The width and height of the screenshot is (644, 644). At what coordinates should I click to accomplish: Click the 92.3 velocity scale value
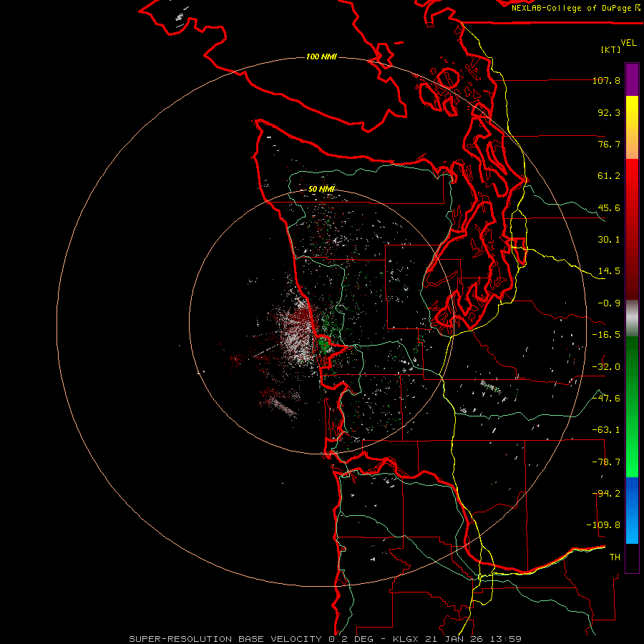click(x=609, y=112)
